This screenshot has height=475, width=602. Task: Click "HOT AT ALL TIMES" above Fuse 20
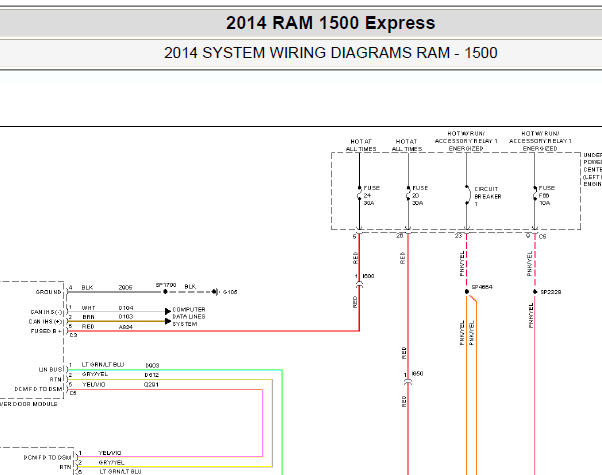point(407,145)
